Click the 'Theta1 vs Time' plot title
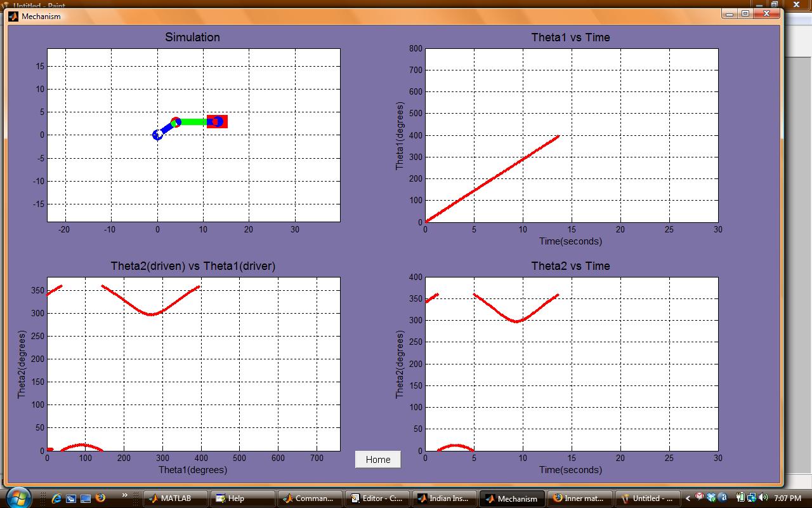Viewport: 812px width, 508px height. (571, 37)
